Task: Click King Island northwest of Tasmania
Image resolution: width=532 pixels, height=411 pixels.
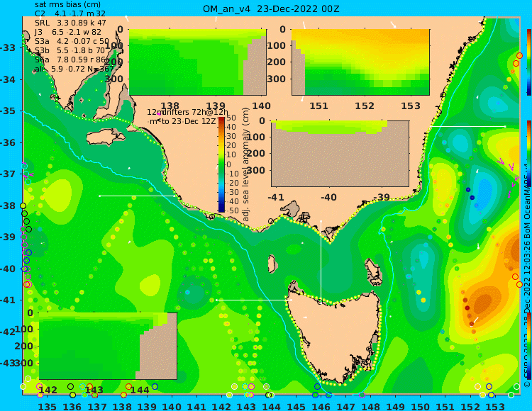Action: tap(272, 264)
